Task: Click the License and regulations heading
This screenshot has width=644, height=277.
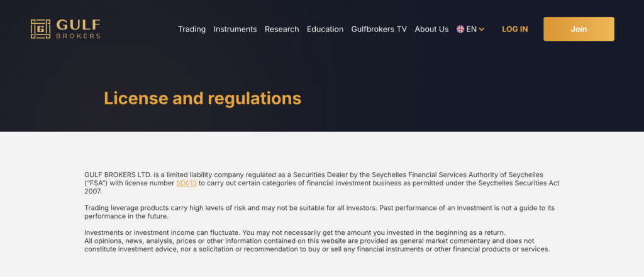Action: pos(203,99)
